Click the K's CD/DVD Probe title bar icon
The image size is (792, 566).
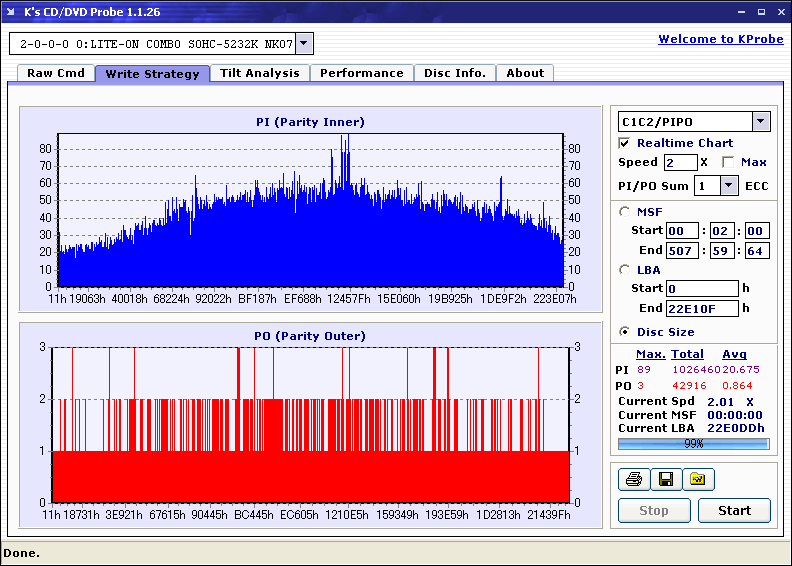tap(12, 12)
